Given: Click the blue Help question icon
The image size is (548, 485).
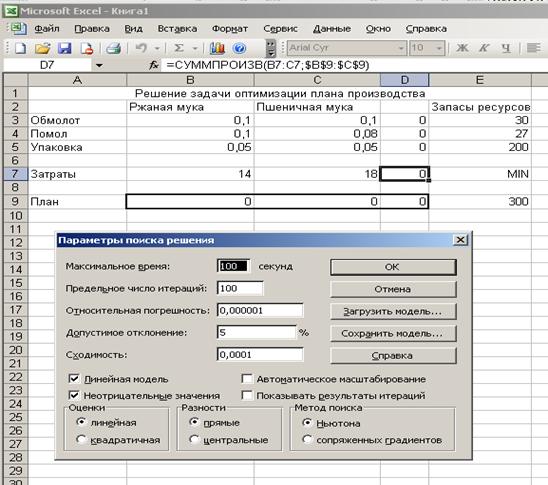Looking at the screenshot, I should (x=240, y=48).
